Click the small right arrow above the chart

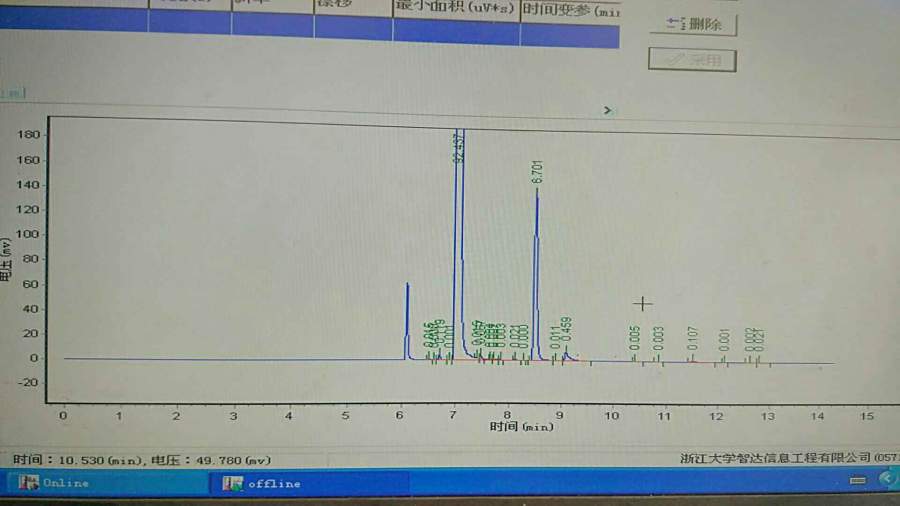[607, 110]
